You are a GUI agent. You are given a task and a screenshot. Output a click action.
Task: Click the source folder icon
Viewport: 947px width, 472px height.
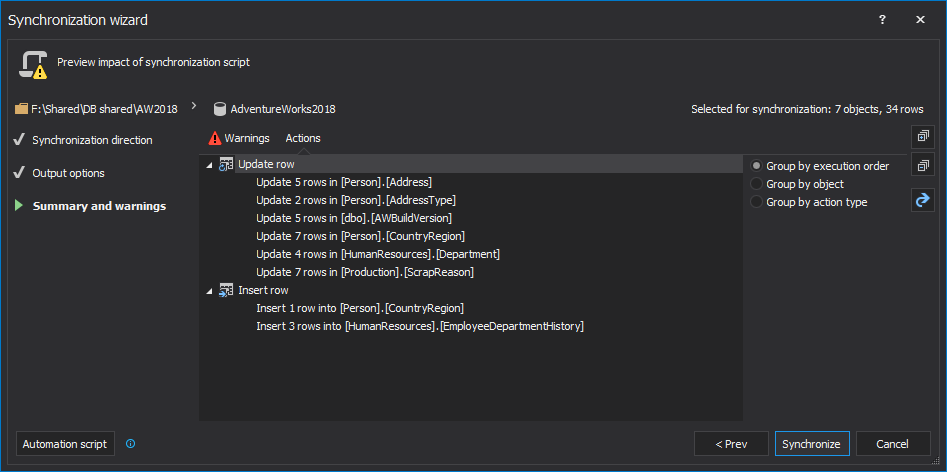[x=21, y=109]
